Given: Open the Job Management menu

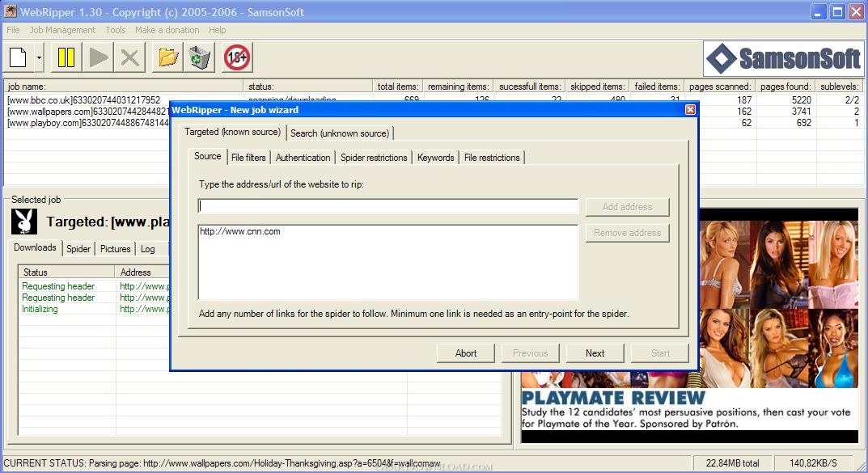Looking at the screenshot, I should click(x=62, y=30).
